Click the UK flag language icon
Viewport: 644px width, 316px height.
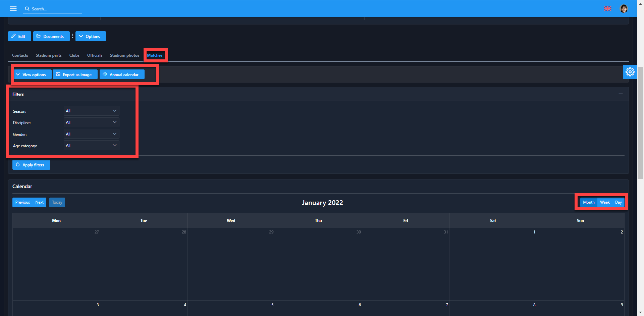(607, 9)
